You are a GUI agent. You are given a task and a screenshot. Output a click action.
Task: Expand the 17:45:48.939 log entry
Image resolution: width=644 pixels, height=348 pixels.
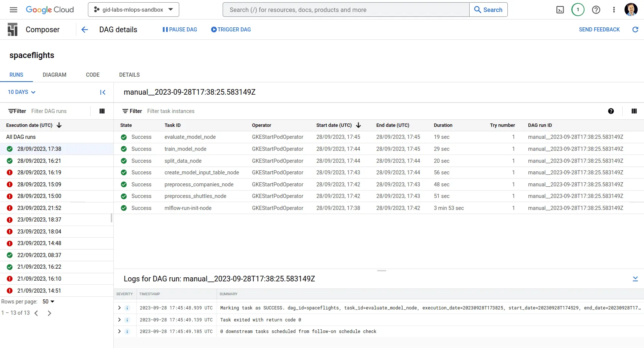click(x=119, y=308)
